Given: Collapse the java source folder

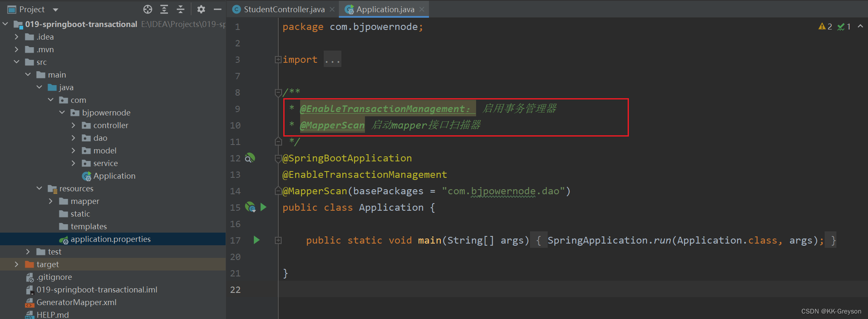Looking at the screenshot, I should pyautogui.click(x=39, y=87).
